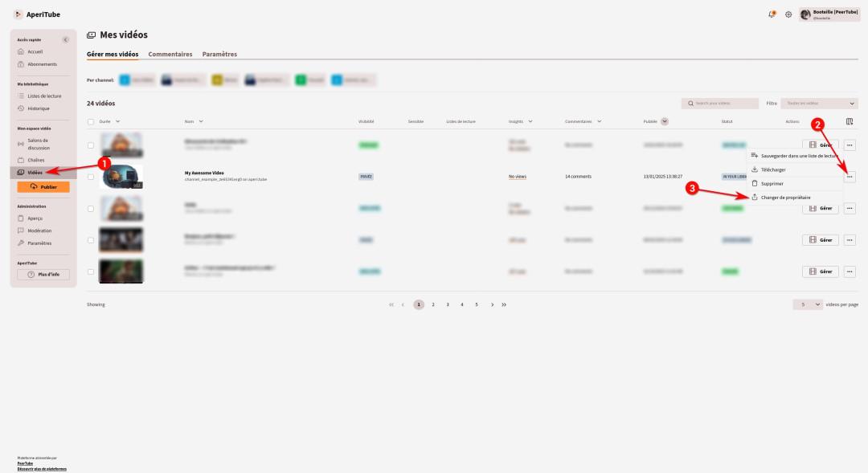Screen dimensions: 868x473
Task: Open the videos per page dropdown
Action: (808, 304)
